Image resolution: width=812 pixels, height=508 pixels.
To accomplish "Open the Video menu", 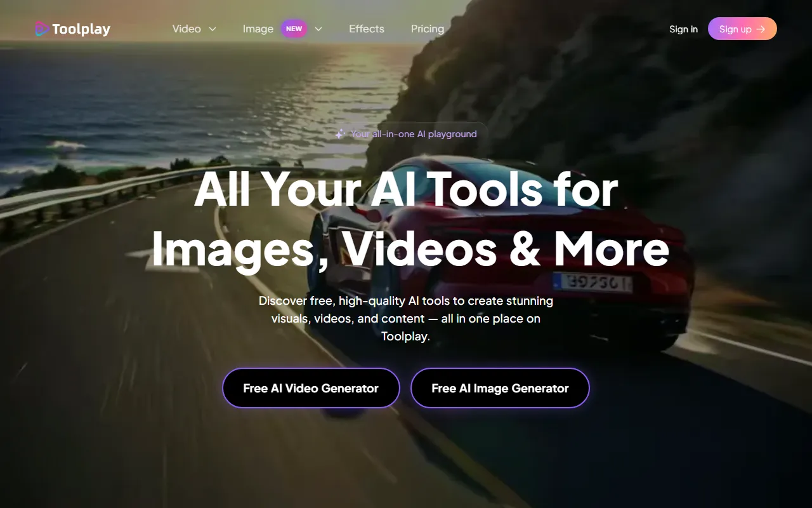I will coord(187,29).
